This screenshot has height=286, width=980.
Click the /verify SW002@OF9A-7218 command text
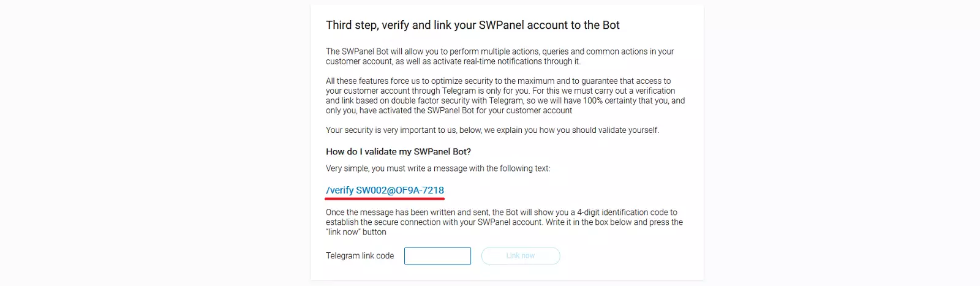pos(385,190)
